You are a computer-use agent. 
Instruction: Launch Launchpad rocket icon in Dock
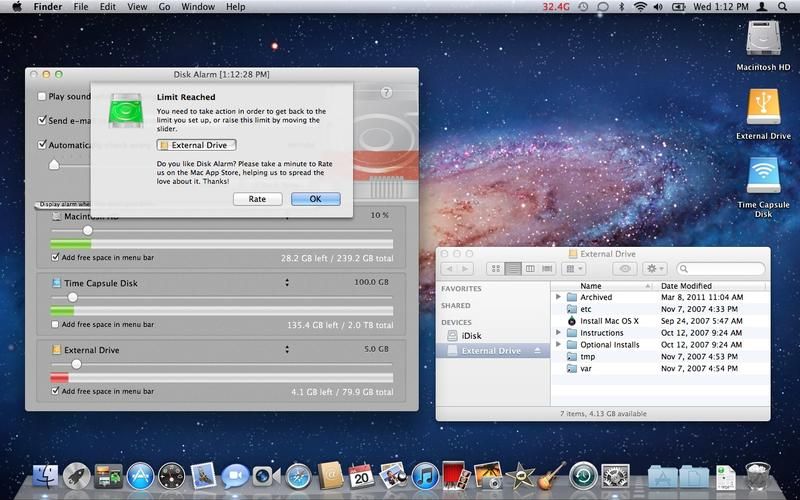click(x=77, y=476)
